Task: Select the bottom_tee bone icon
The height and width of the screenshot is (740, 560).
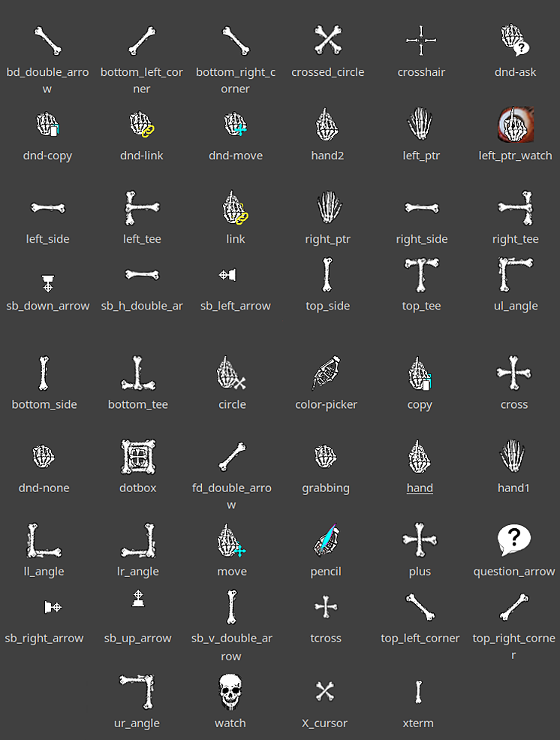Action: click(x=138, y=373)
